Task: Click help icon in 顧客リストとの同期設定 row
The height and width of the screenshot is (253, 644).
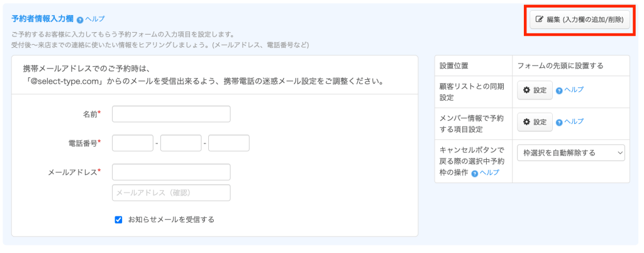Action: coord(559,91)
